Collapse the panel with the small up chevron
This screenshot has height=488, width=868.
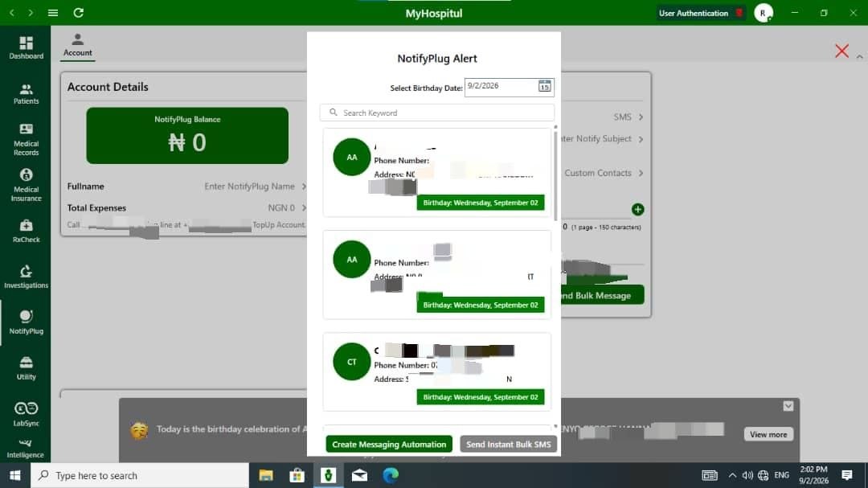[x=860, y=56]
